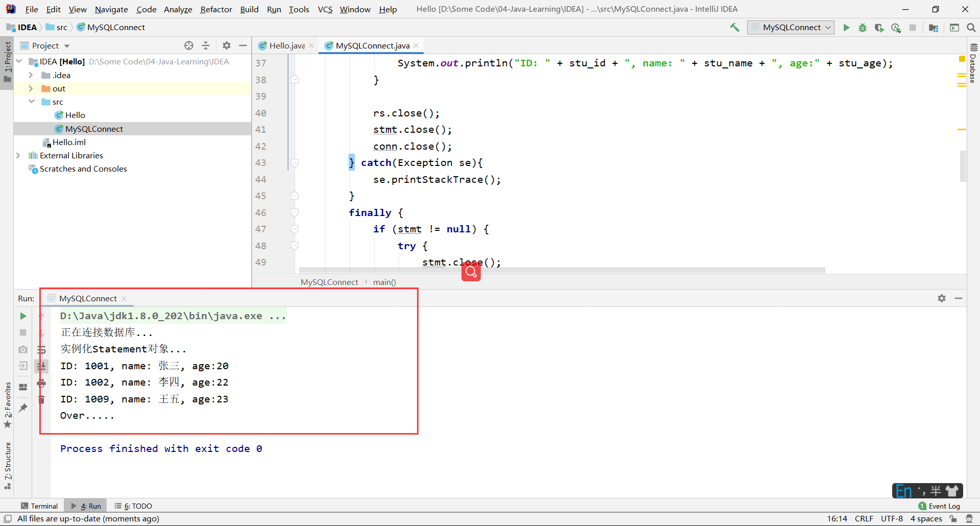Screen dimensions: 980x526
Task: Open Project Structure dialog icon
Action: pos(934,28)
